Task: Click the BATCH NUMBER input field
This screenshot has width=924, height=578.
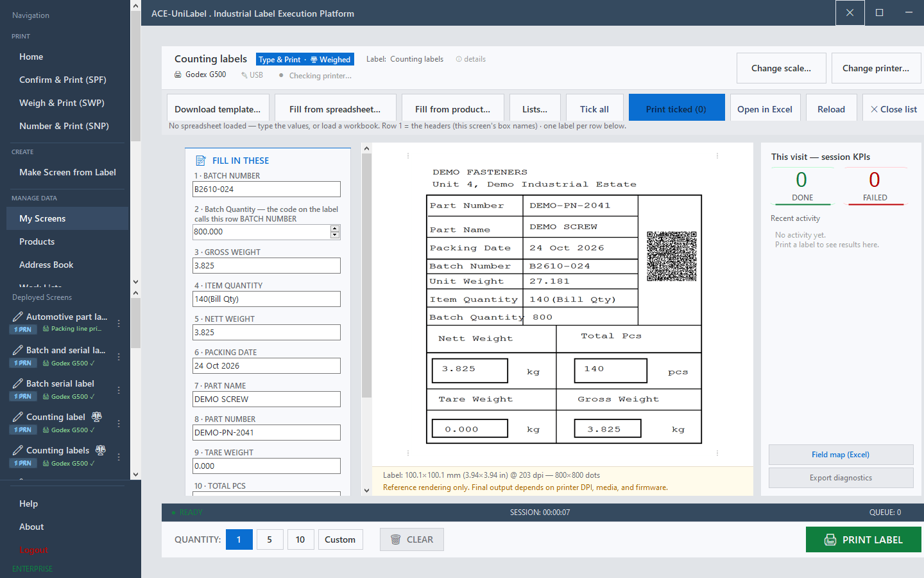Action: click(266, 189)
